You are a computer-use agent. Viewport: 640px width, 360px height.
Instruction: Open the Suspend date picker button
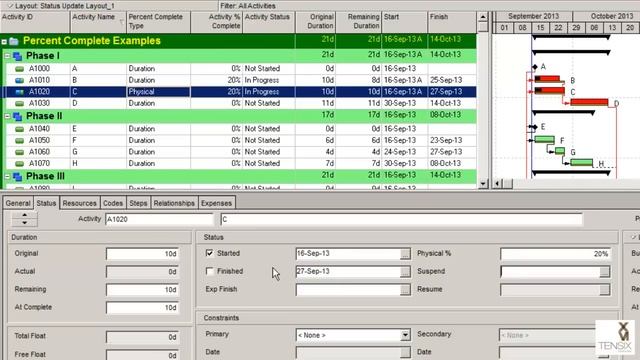[x=604, y=272]
